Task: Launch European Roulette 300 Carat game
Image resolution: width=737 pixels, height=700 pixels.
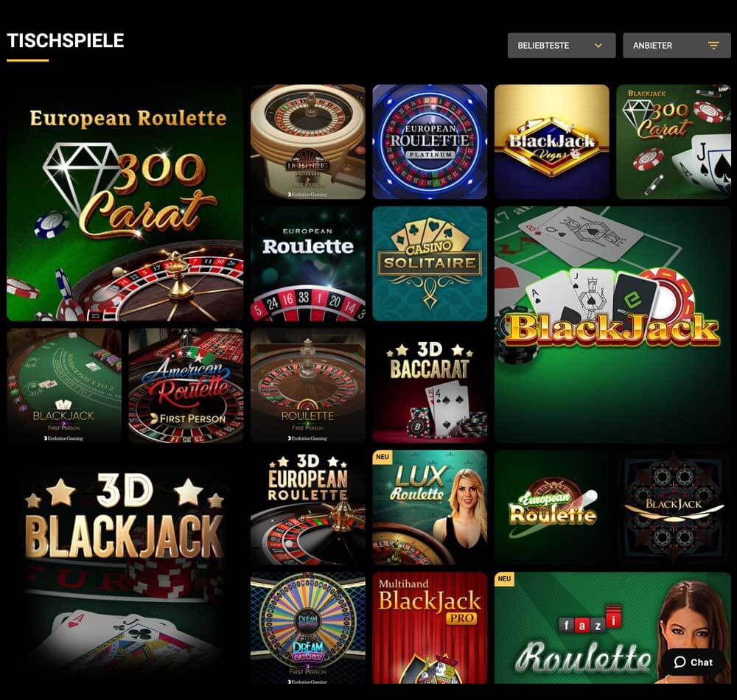Action: click(x=125, y=203)
